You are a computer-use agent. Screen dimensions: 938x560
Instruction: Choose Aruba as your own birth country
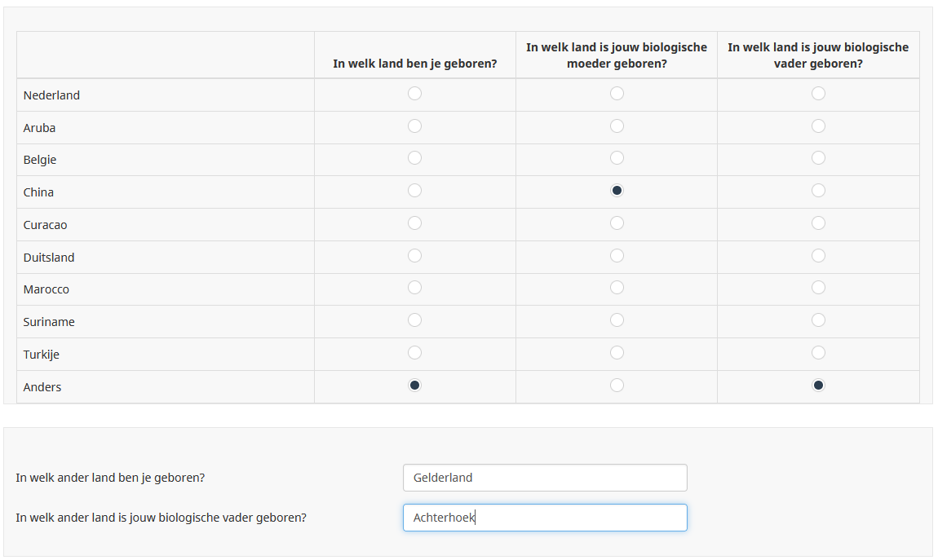point(414,126)
